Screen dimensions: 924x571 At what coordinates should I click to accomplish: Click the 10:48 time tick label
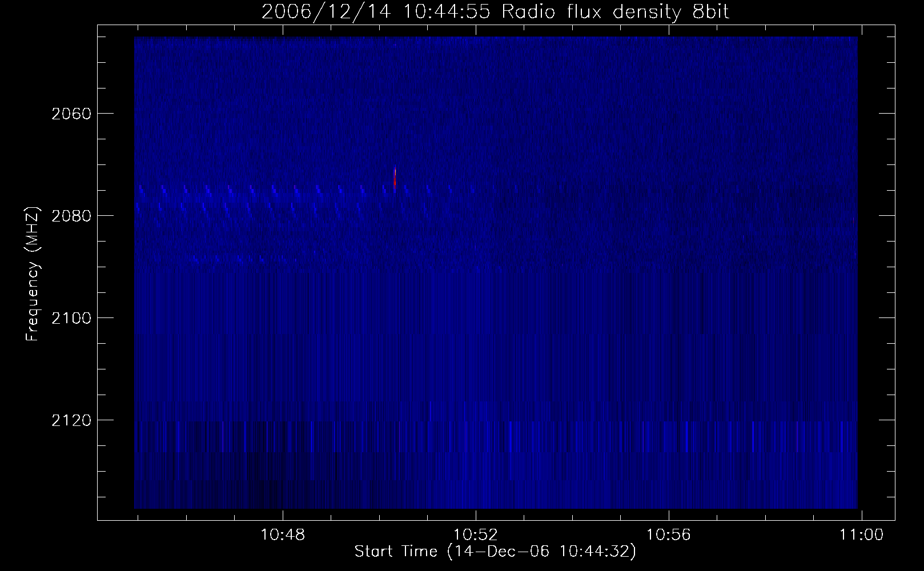click(x=283, y=535)
